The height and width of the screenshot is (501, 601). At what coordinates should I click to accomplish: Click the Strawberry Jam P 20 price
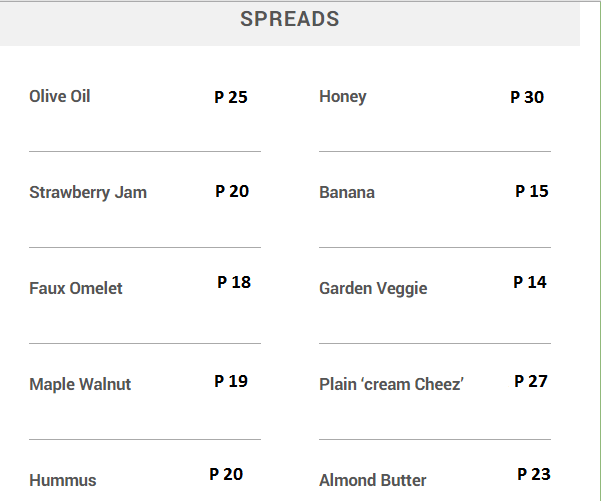click(232, 191)
